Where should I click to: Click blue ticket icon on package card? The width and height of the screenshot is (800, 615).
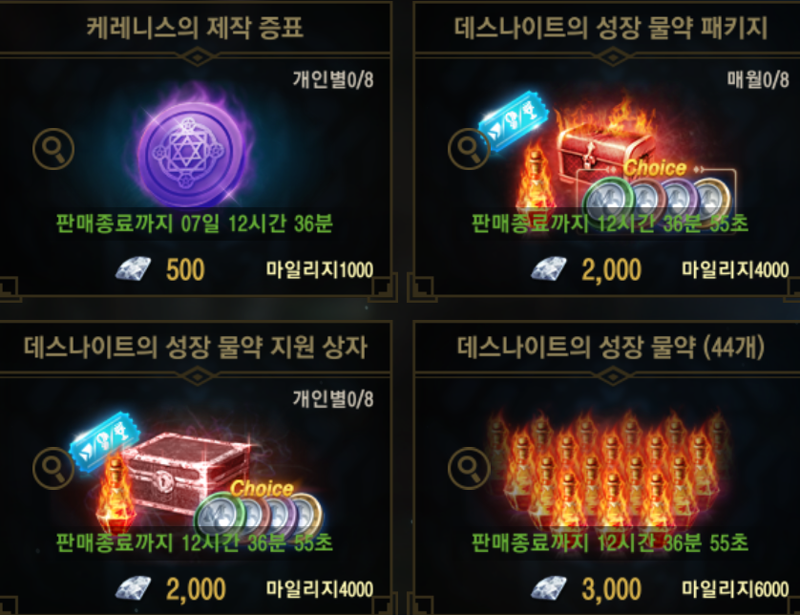click(x=513, y=121)
